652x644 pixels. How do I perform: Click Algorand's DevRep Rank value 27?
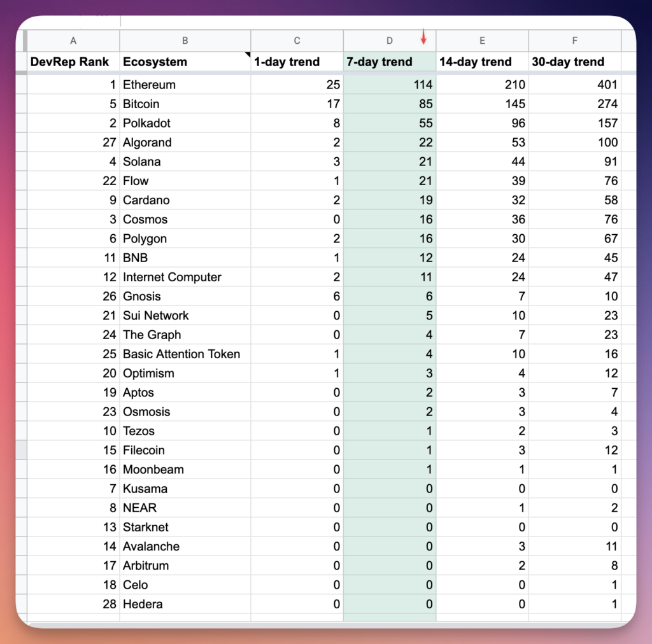click(x=73, y=143)
